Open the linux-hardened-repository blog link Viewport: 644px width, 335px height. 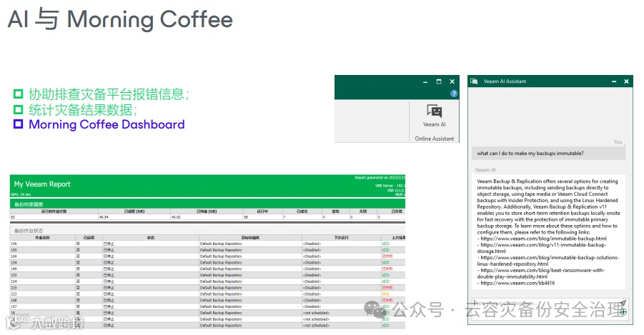548,261
